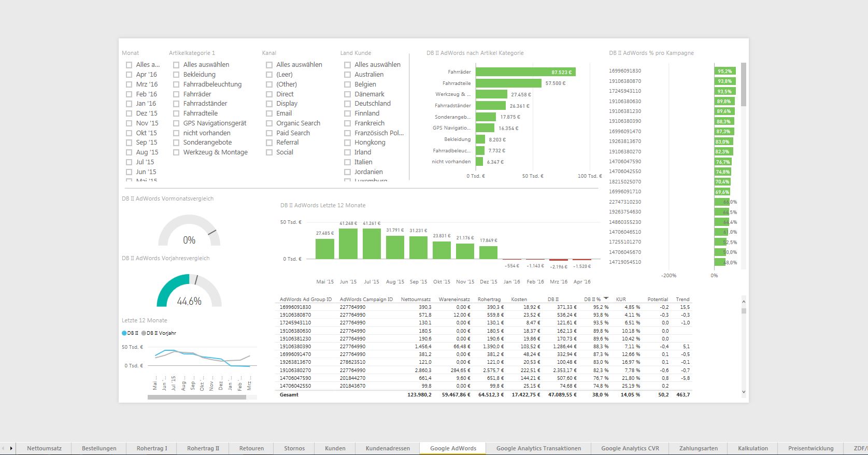Sort by the AdWords Campaign ID column header
Image resolution: width=868 pixels, height=455 pixels.
pyautogui.click(x=366, y=299)
